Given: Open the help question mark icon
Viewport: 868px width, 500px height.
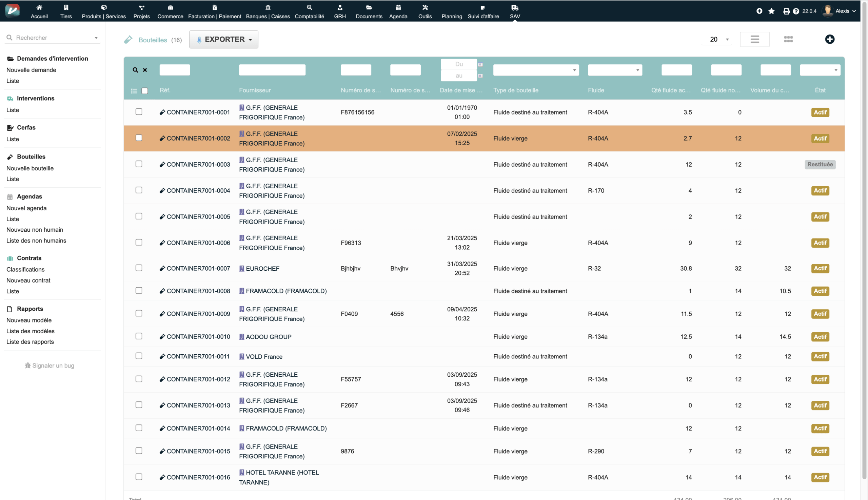Looking at the screenshot, I should [796, 11].
